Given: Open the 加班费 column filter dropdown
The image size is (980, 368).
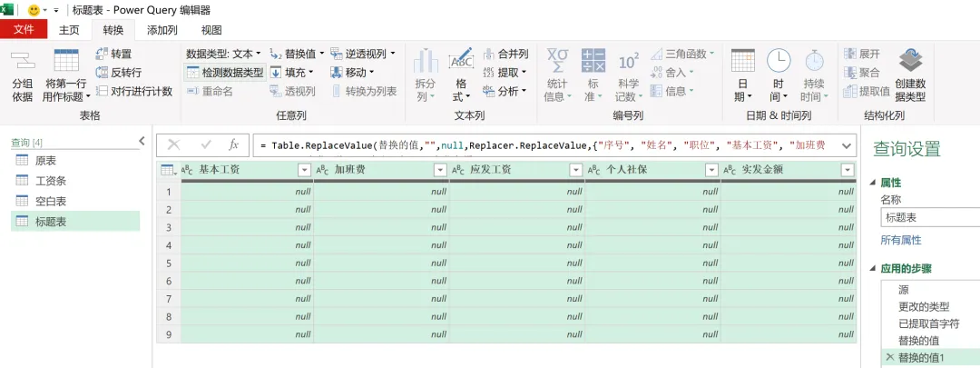Looking at the screenshot, I should [x=440, y=170].
